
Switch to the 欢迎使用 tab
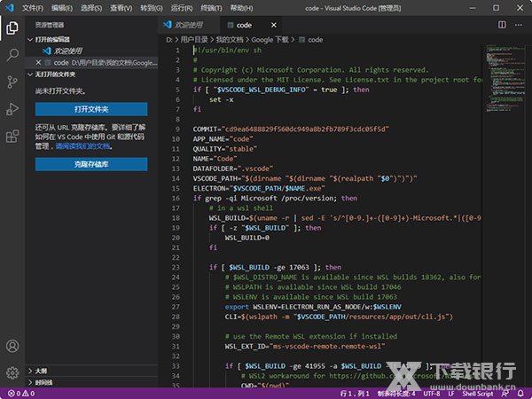click(x=189, y=25)
